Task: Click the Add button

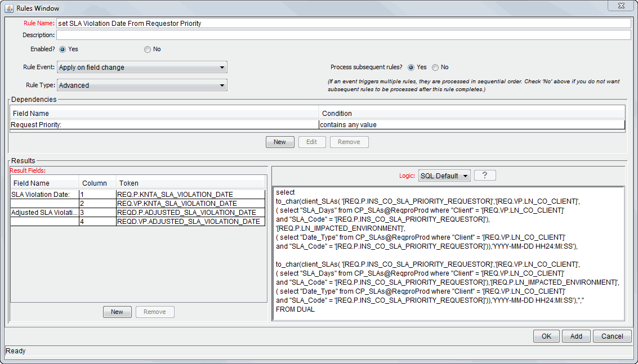Action: 575,336
